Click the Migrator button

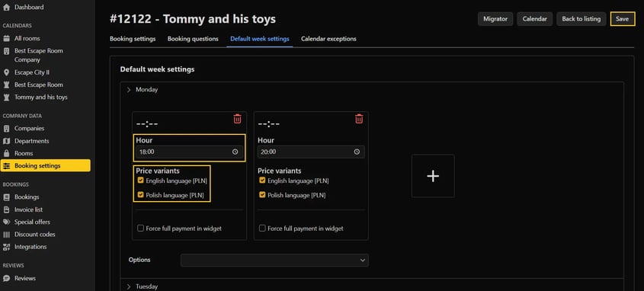[x=495, y=19]
